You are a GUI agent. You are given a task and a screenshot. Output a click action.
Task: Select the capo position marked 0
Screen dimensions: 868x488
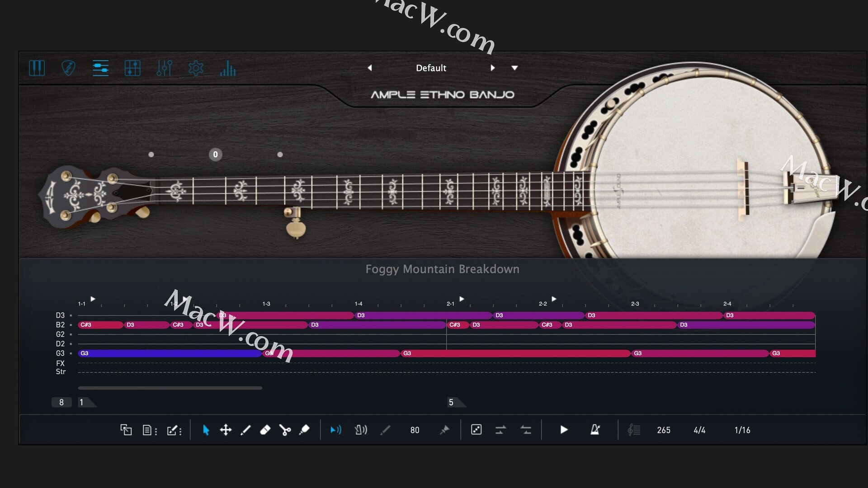[x=215, y=155]
